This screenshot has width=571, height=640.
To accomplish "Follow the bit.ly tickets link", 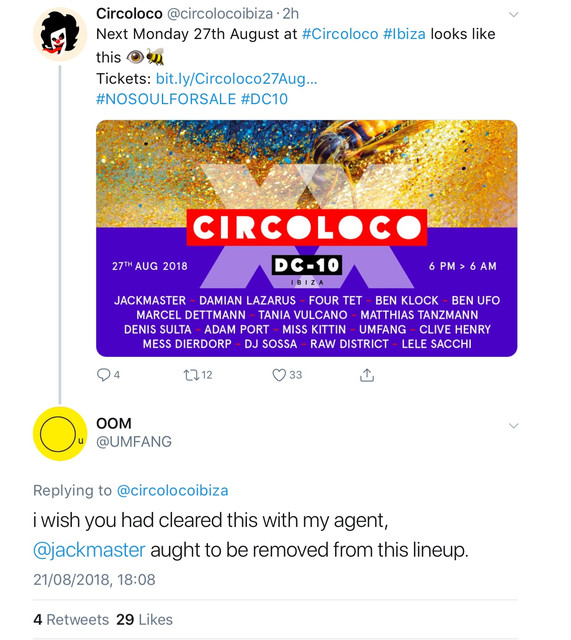I will coord(236,78).
